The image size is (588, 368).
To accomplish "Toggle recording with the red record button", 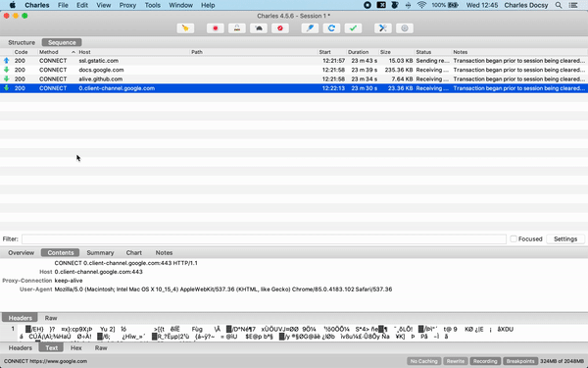I will click(x=216, y=28).
